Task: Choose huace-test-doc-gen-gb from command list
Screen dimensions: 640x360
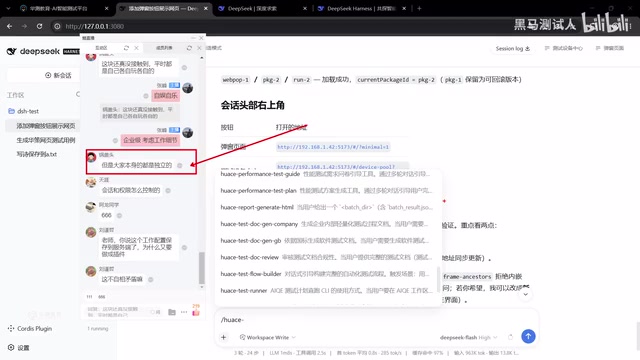Action: point(326,241)
